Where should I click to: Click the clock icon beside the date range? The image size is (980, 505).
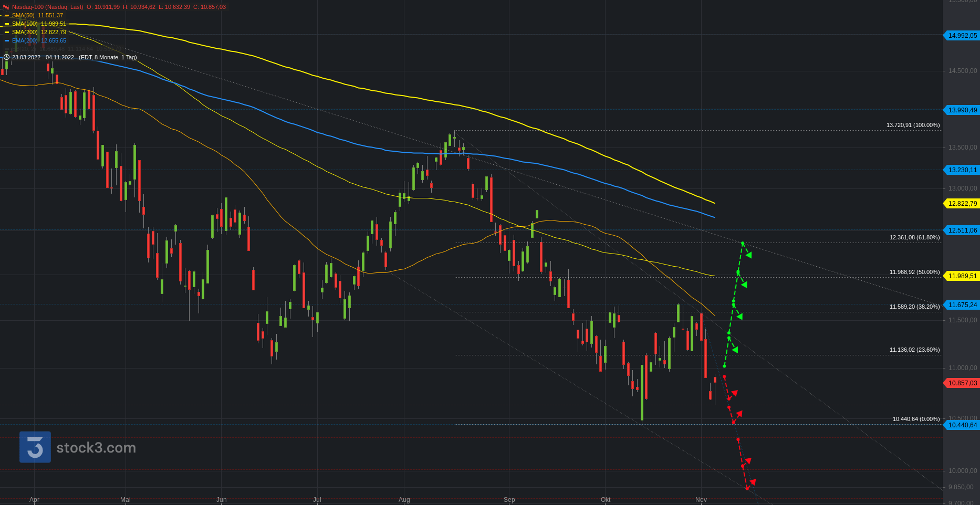[6, 57]
